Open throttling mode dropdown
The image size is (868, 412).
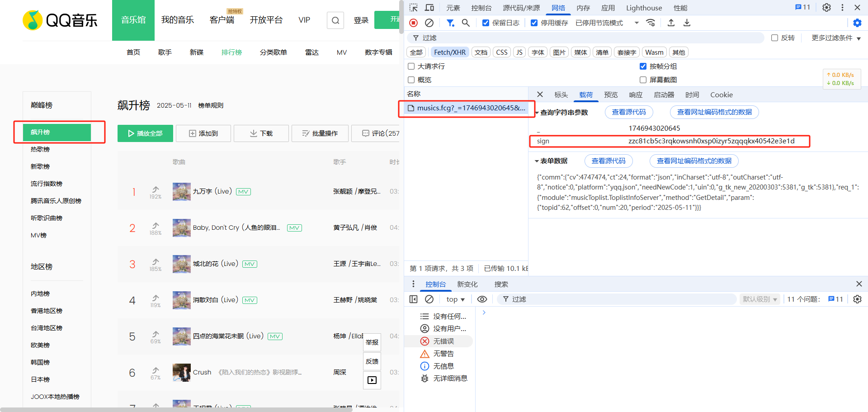click(607, 23)
